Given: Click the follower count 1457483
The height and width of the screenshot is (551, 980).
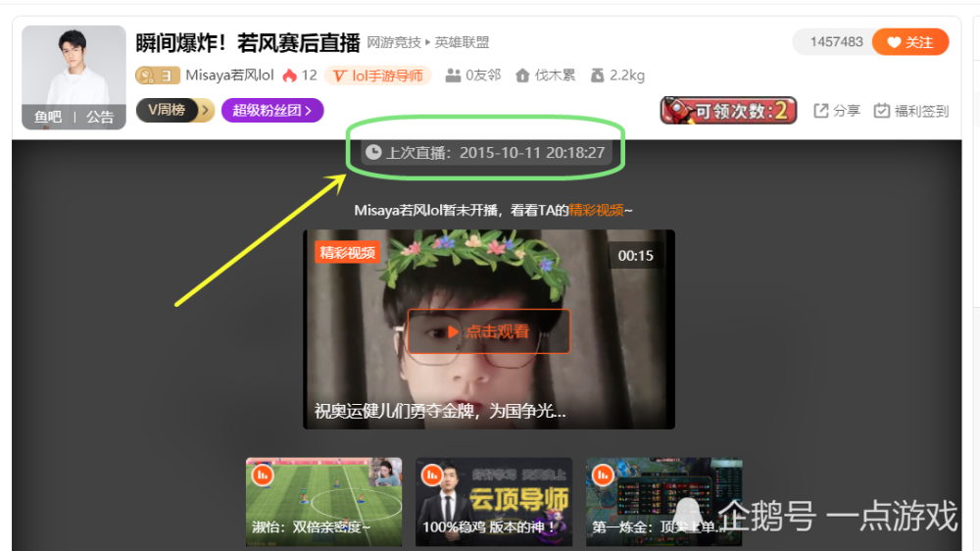Looking at the screenshot, I should (x=836, y=42).
